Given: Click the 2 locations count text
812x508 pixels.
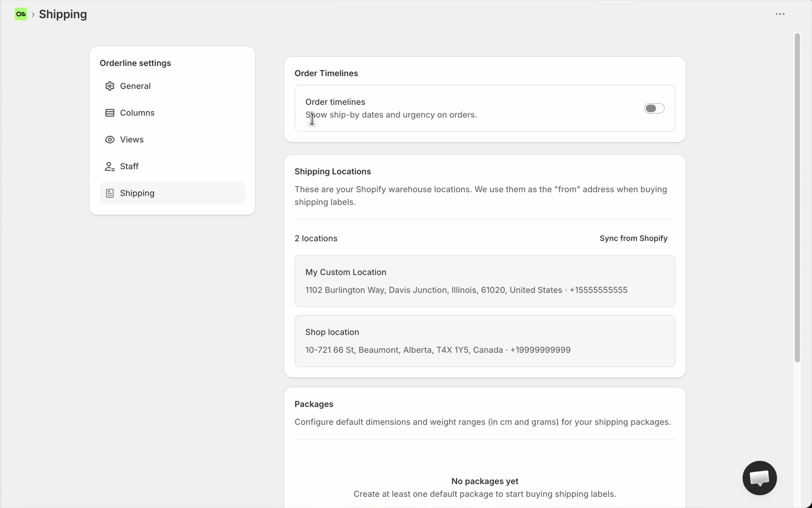Looking at the screenshot, I should coord(316,238).
